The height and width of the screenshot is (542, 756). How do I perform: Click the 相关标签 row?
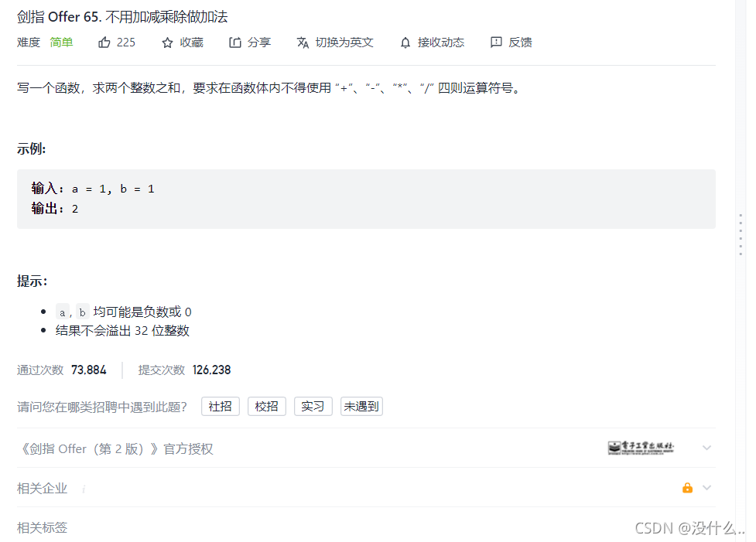click(366, 527)
